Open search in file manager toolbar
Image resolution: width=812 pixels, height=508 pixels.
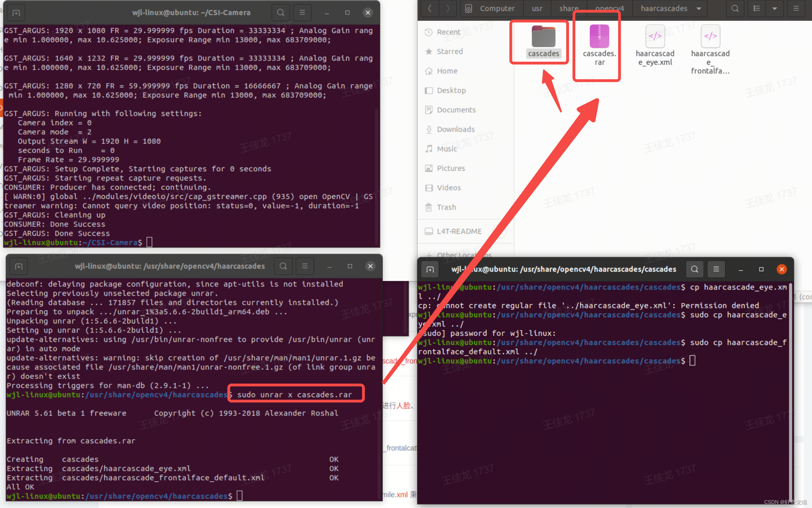tap(735, 8)
